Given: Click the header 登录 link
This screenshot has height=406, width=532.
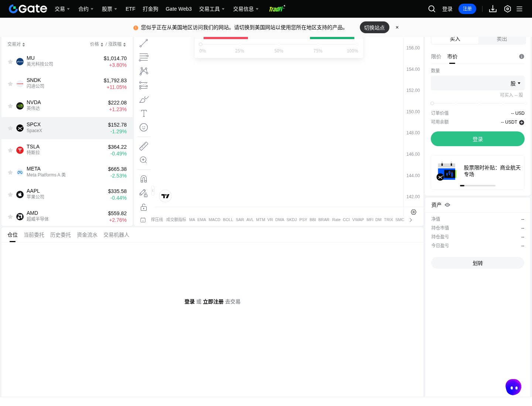Looking at the screenshot, I should click(447, 9).
